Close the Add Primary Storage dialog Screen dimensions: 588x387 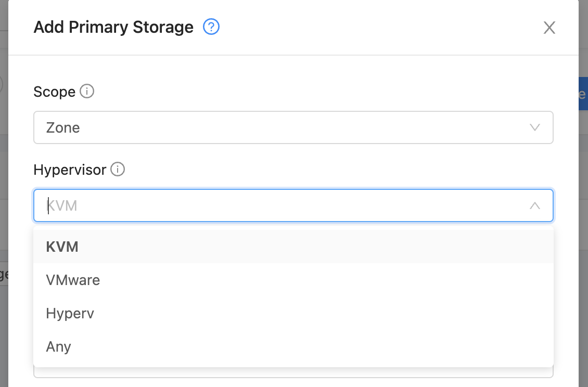click(549, 28)
